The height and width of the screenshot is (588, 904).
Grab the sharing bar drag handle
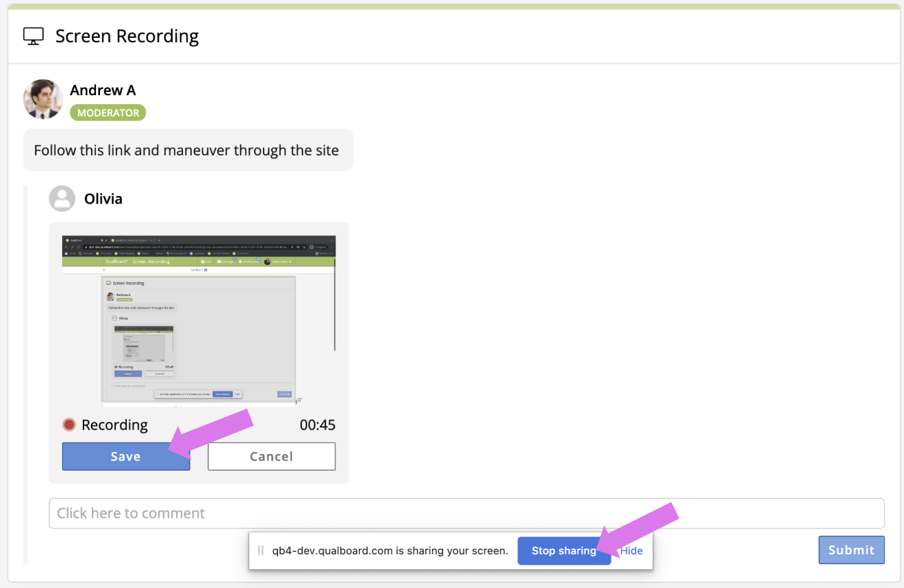pyautogui.click(x=261, y=551)
